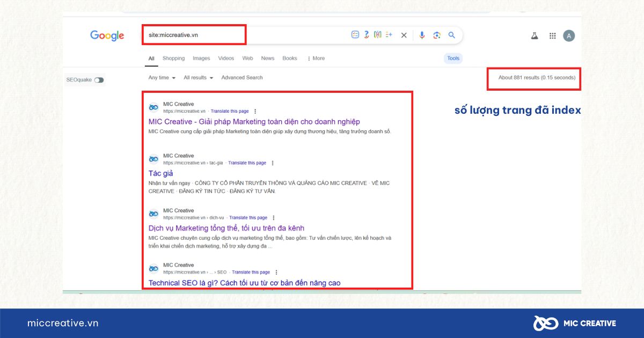Expand the Any time filter dropdown
Viewport: 644px width, 338px height.
(162, 78)
